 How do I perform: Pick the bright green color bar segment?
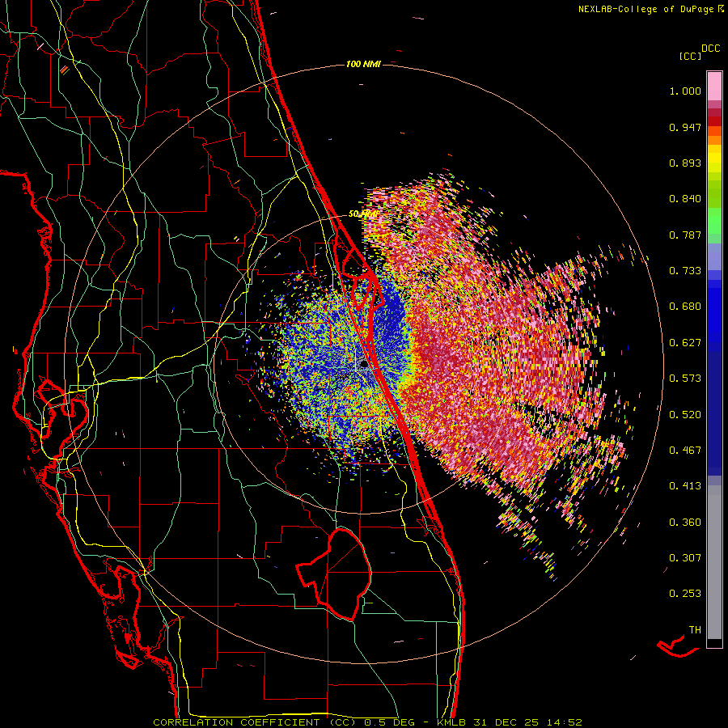tap(714, 221)
